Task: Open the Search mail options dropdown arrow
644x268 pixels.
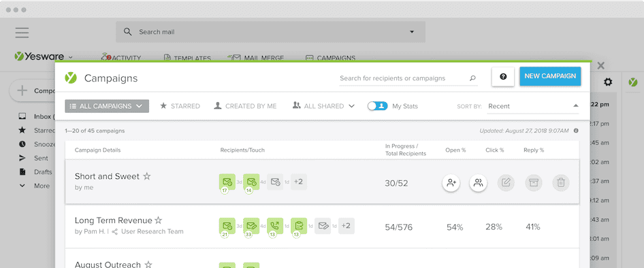Action: point(412,32)
